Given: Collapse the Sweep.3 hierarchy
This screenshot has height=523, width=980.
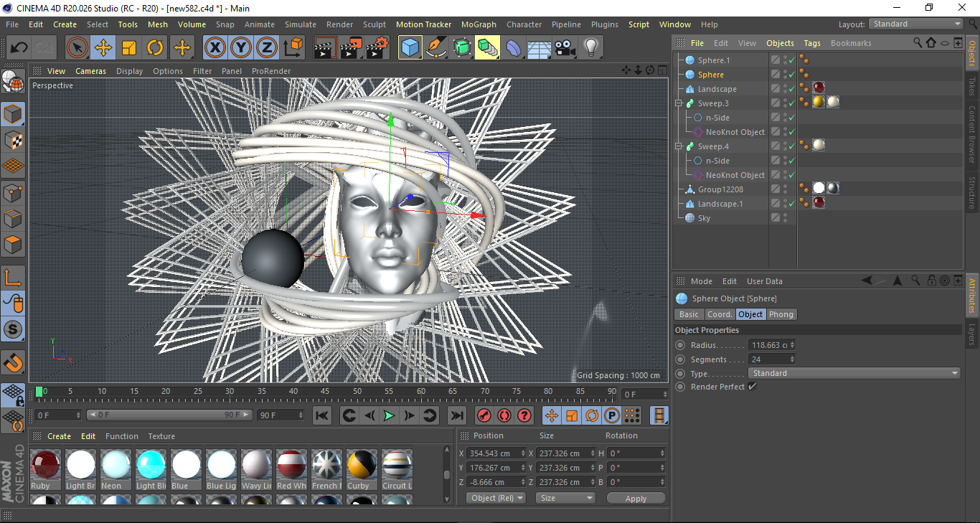Looking at the screenshot, I should (679, 103).
